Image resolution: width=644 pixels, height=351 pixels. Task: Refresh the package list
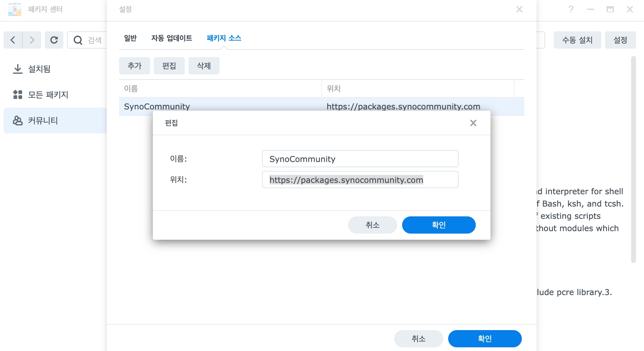(54, 40)
